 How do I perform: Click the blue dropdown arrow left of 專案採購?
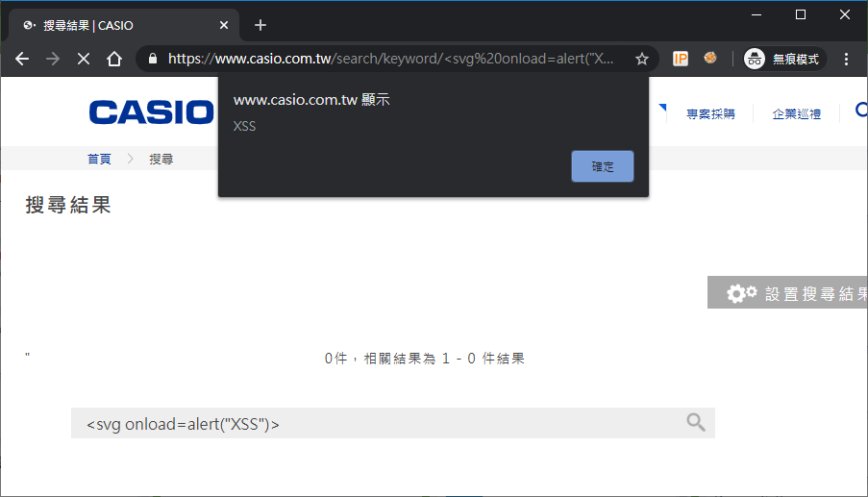662,108
